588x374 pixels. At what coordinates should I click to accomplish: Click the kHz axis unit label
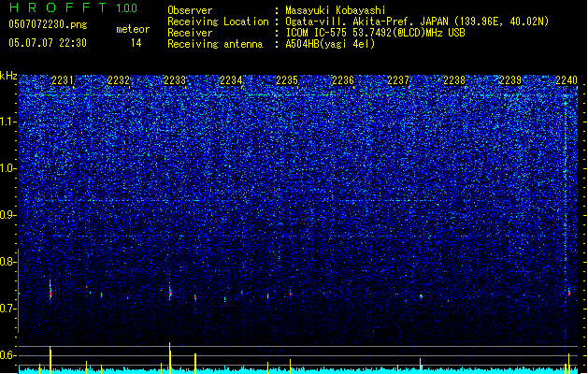(x=8, y=76)
